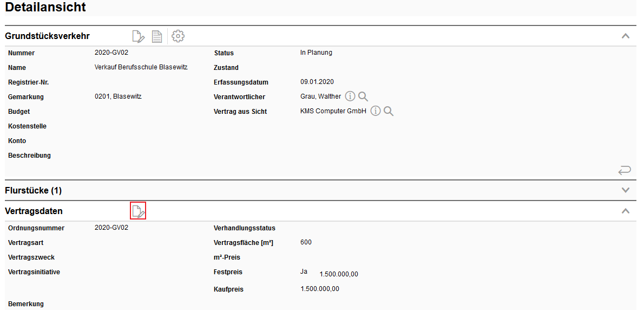644x310 pixels.
Task: Edit the Vertragsdaten section via pencil icon
Action: (138, 211)
